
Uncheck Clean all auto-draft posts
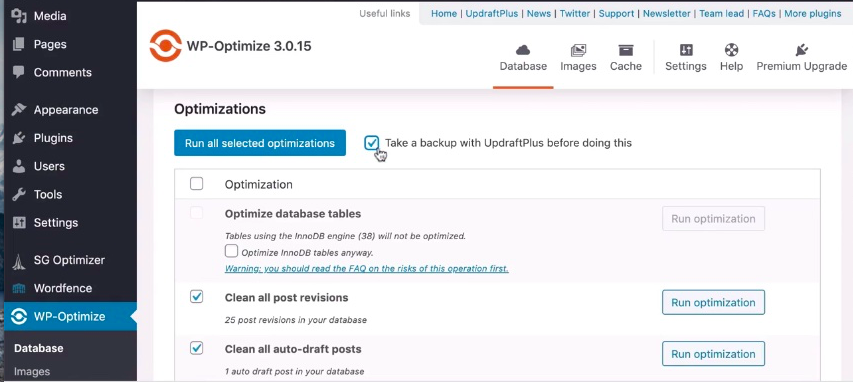pos(196,348)
